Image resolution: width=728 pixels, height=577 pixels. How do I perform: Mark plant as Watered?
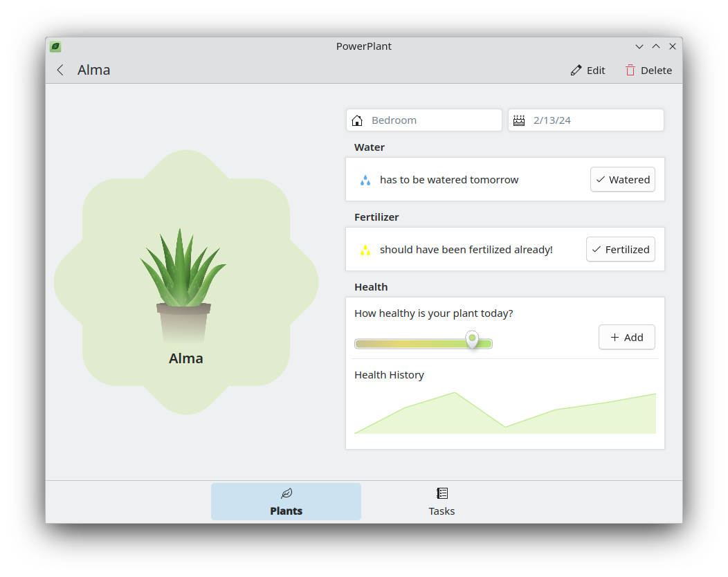point(622,180)
